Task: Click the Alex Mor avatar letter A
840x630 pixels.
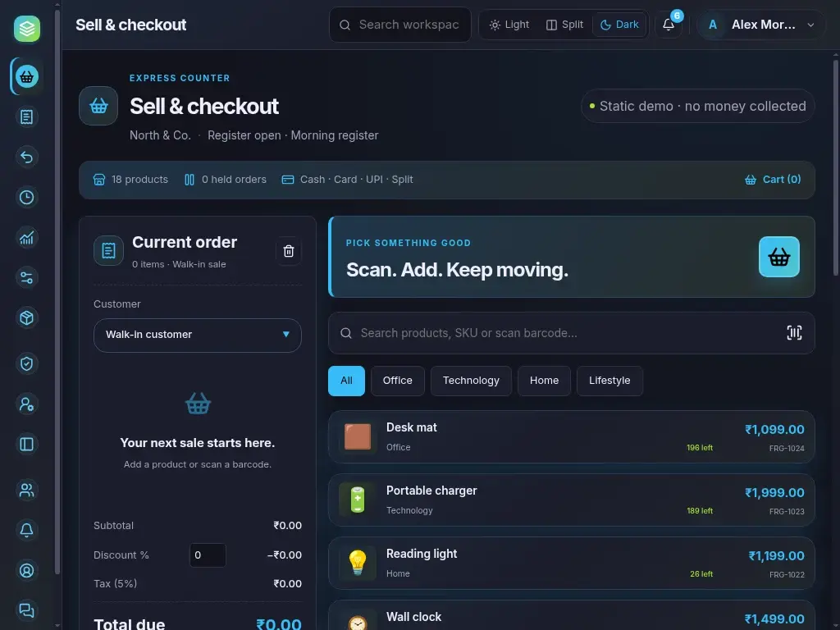Action: click(x=713, y=25)
